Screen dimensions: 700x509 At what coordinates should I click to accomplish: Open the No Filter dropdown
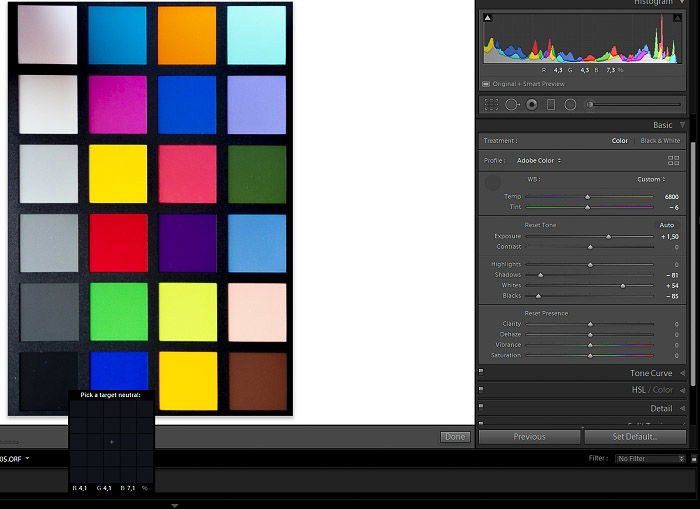point(650,458)
